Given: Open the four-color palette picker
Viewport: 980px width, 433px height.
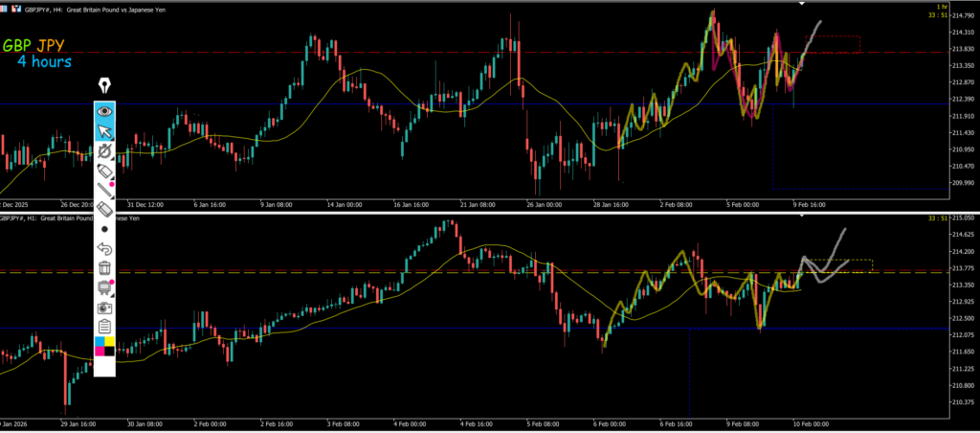Looking at the screenshot, I should click(x=105, y=346).
